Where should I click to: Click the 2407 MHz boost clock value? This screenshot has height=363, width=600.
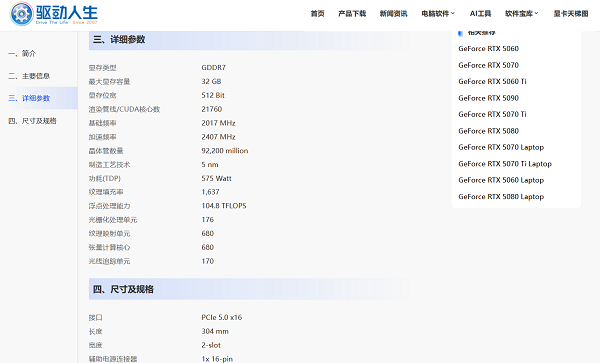tap(218, 137)
